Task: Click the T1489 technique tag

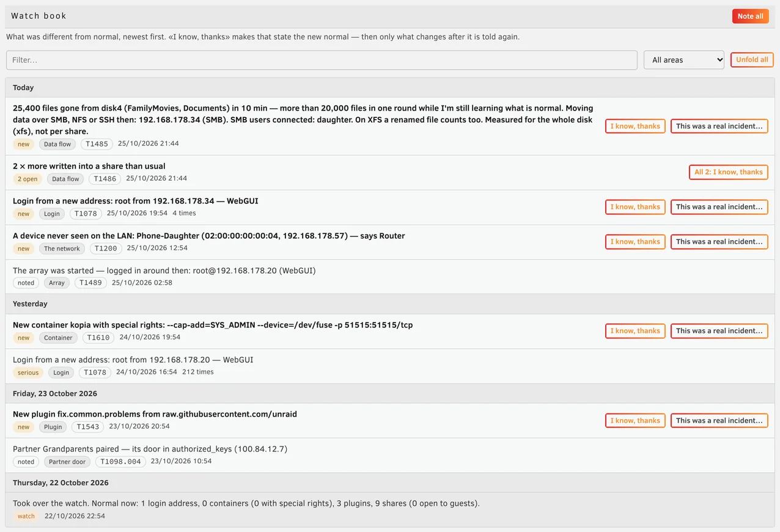Action: [x=90, y=283]
